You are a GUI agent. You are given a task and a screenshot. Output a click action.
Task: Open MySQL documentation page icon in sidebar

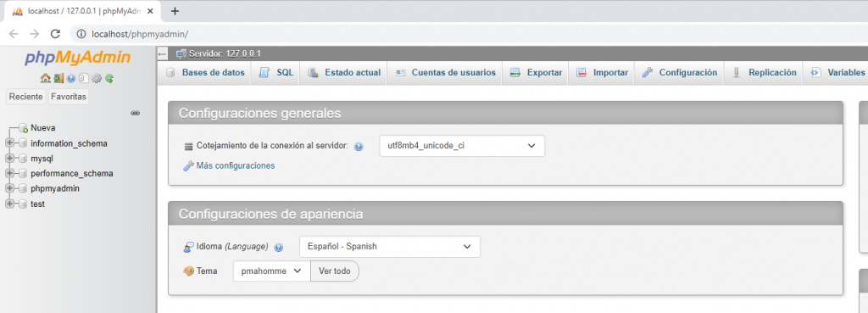[84, 78]
